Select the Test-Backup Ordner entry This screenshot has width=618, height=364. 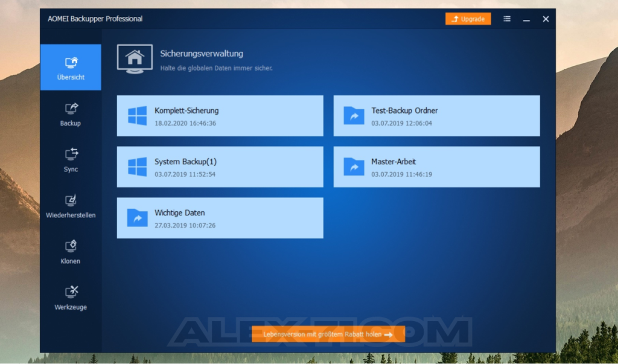click(x=436, y=115)
